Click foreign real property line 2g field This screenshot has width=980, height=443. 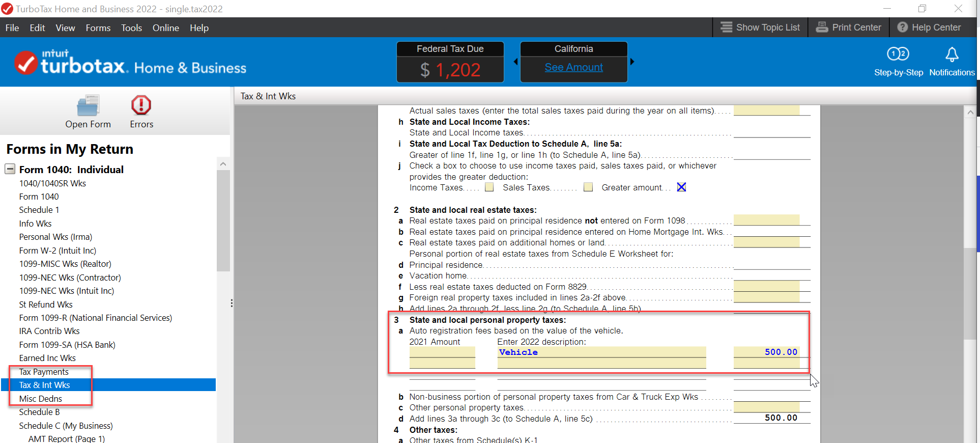(x=766, y=297)
